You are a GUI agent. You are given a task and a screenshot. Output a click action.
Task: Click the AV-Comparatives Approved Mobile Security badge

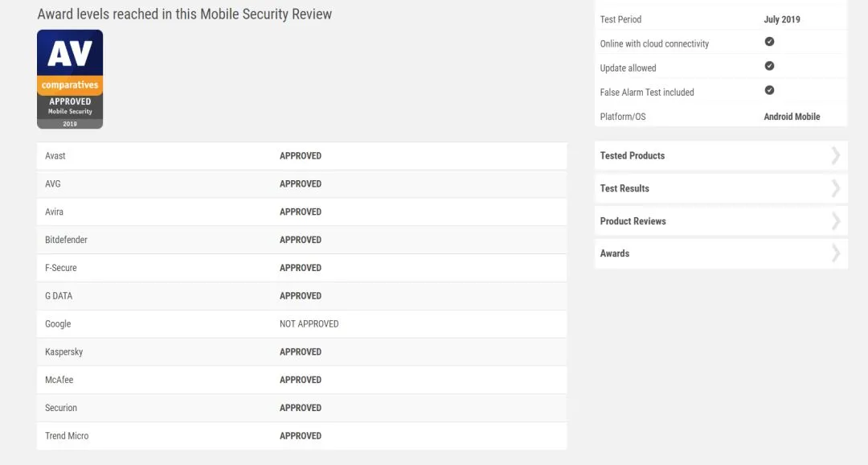70,79
